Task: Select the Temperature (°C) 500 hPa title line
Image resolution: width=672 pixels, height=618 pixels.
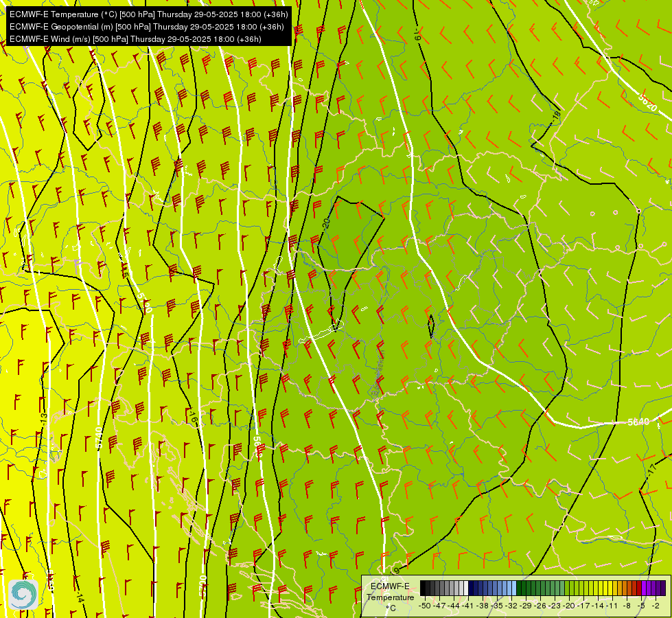Action: pyautogui.click(x=149, y=14)
